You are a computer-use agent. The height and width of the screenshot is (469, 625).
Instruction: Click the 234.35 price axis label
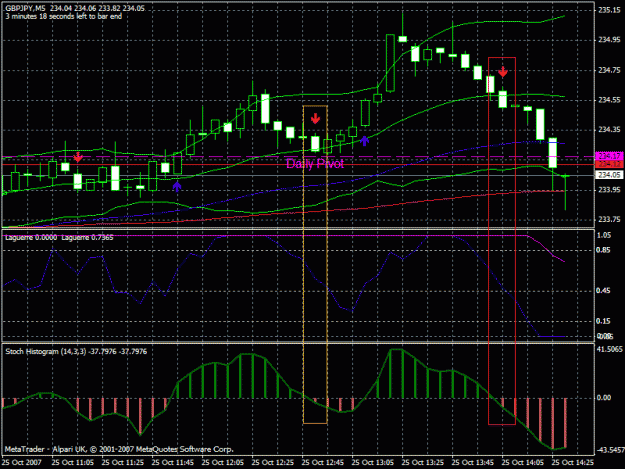[x=609, y=130]
